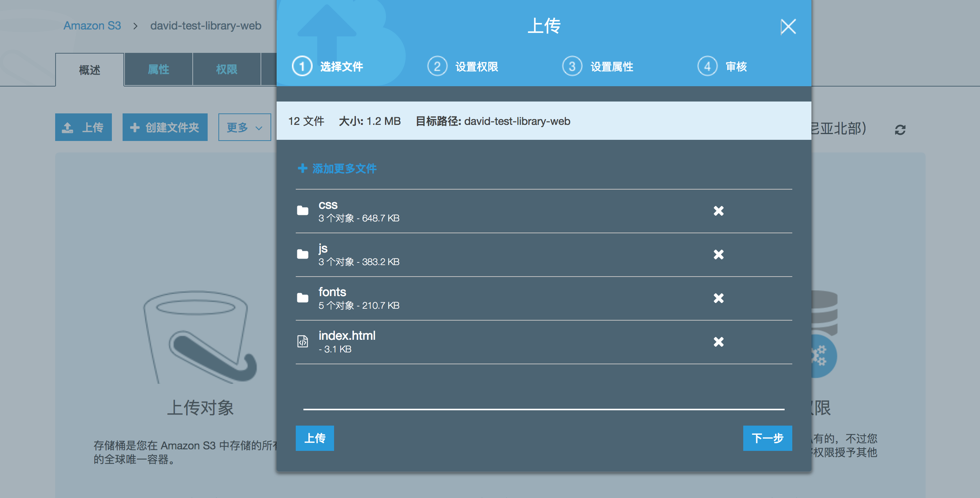Remove index.html from the upload list
This screenshot has width=980, height=498.
[718, 342]
